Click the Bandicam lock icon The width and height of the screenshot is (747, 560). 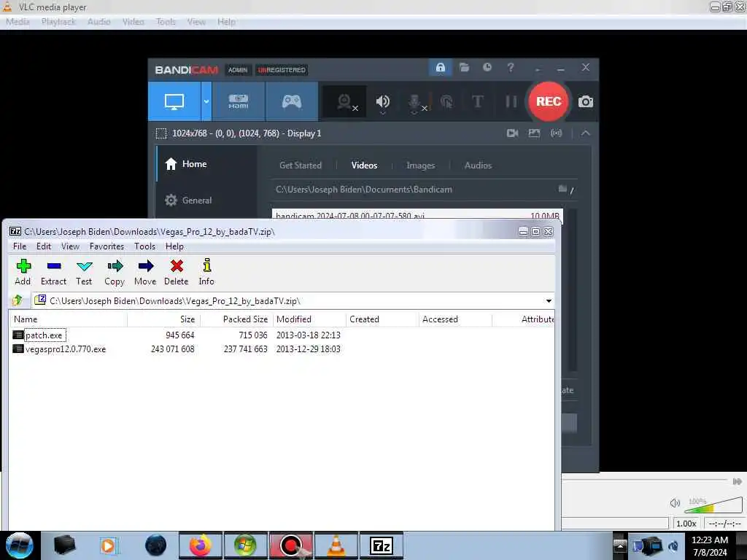point(440,67)
